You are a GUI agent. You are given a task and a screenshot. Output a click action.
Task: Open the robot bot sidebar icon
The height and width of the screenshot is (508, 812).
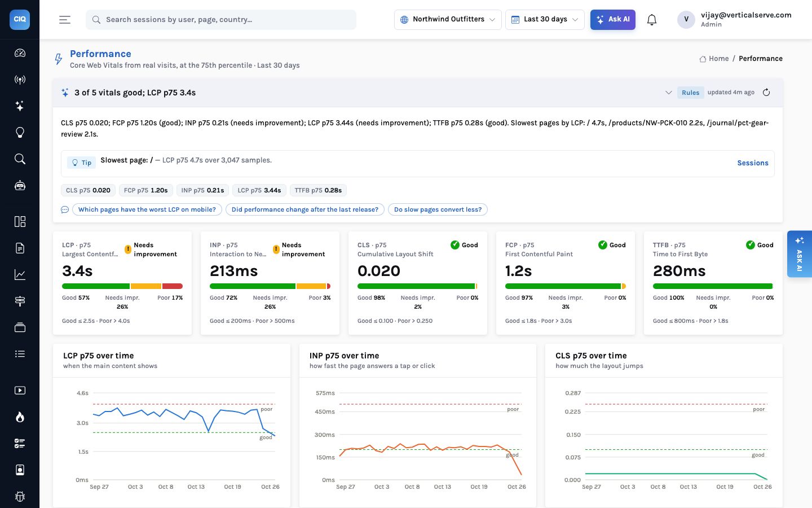pos(20,186)
